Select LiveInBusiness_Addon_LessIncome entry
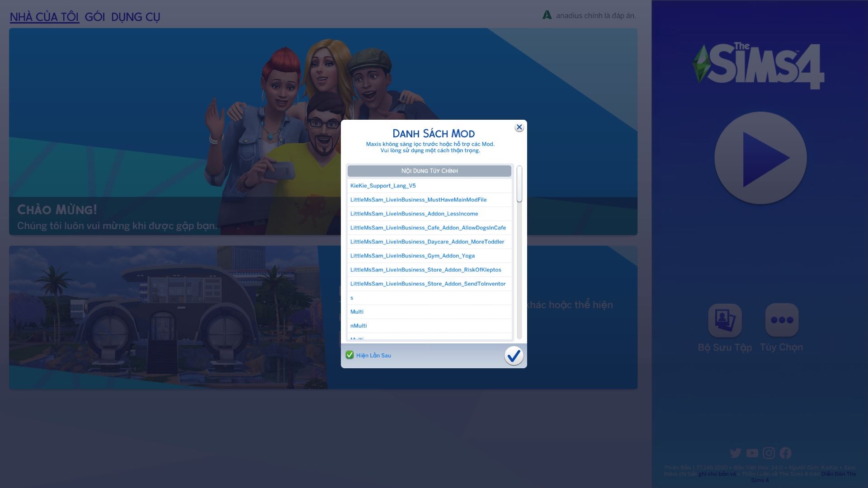The height and width of the screenshot is (488, 868). click(429, 214)
